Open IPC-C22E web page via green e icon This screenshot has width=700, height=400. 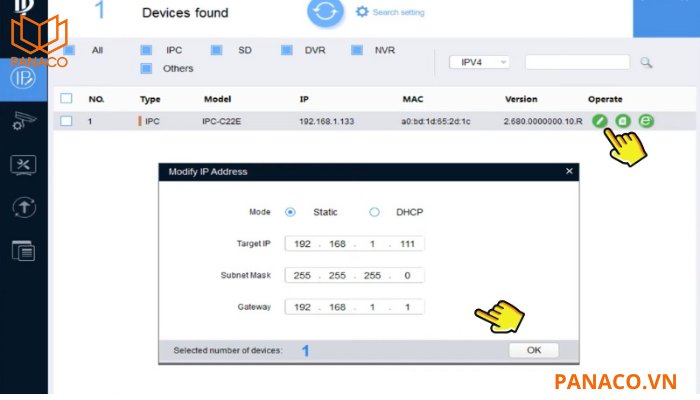pyautogui.click(x=646, y=121)
